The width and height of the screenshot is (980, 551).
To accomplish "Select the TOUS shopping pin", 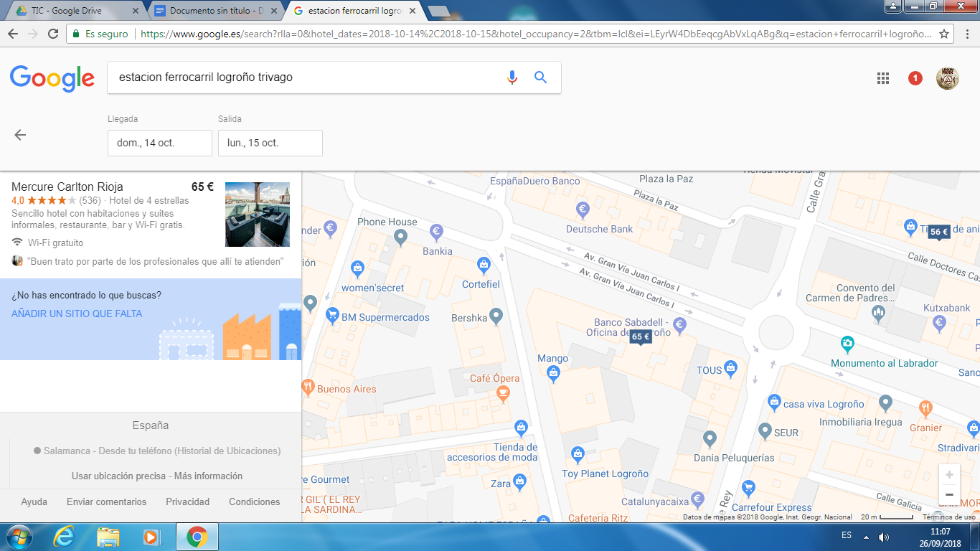I will point(730,369).
